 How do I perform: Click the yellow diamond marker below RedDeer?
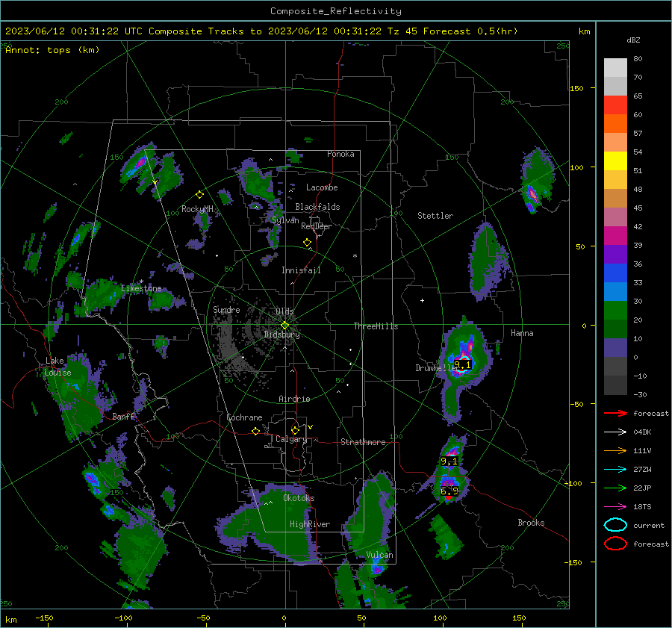307,243
